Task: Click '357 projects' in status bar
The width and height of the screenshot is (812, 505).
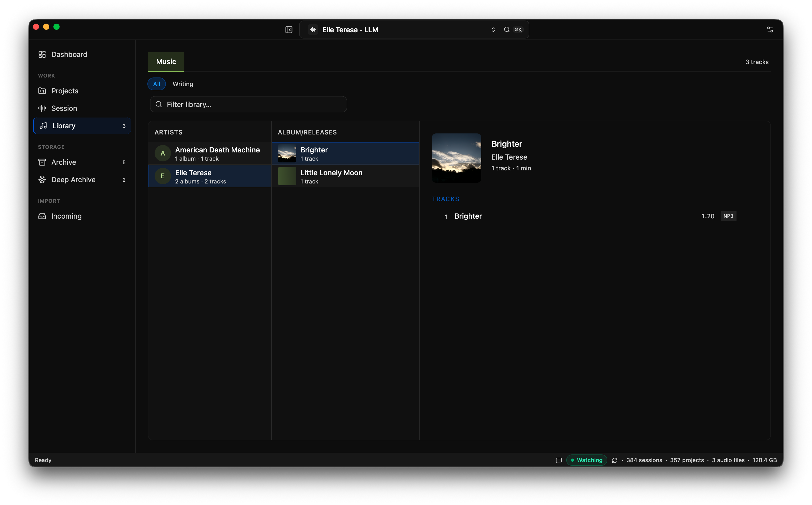Action: click(687, 460)
